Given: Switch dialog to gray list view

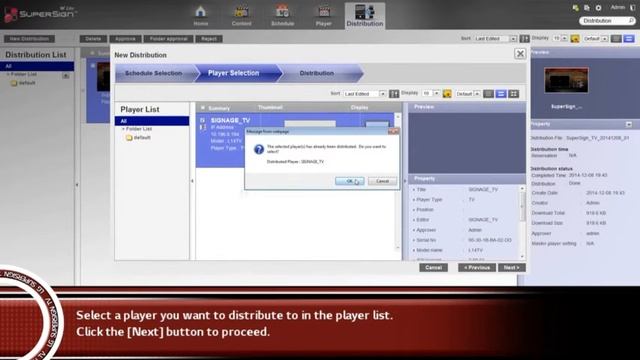Looking at the screenshot, I should click(x=489, y=94).
